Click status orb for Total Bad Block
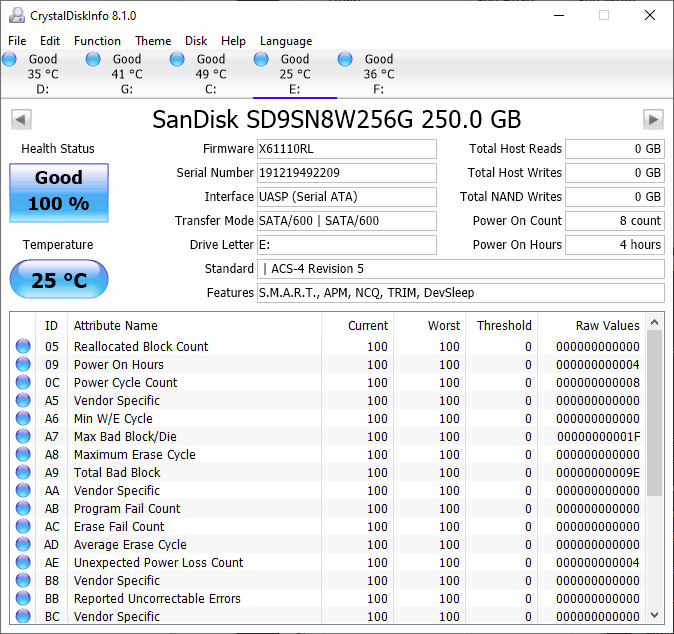 click(23, 472)
